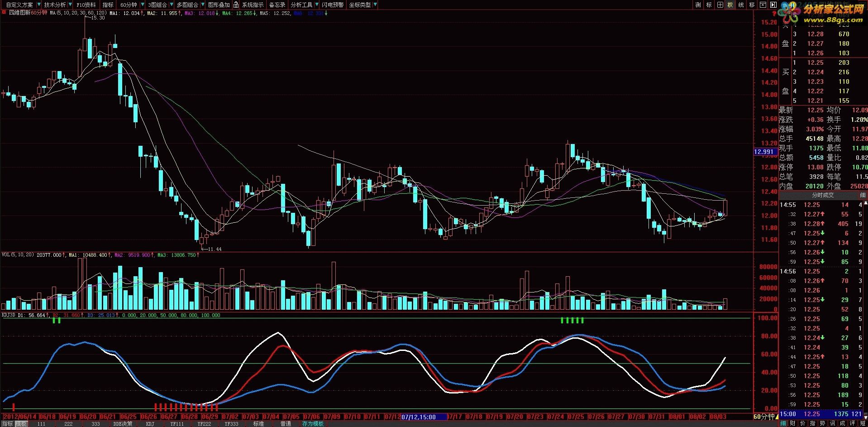868x427 pixels.
Task: Switch to the YF333 tab
Action: (x=231, y=424)
